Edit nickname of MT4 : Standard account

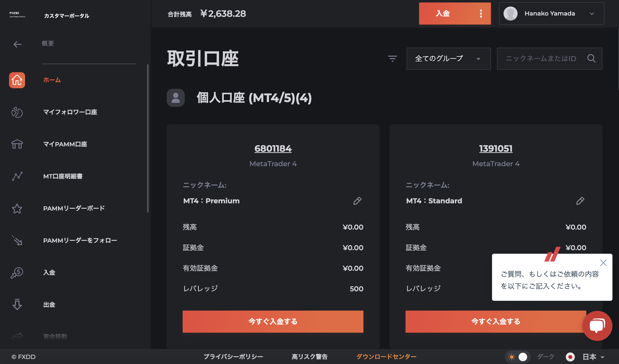580,201
